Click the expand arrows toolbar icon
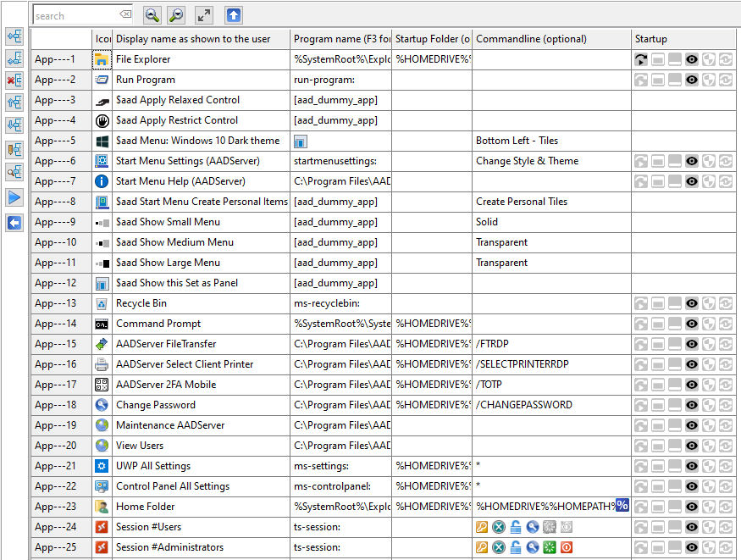This screenshot has width=741, height=560. 204,15
